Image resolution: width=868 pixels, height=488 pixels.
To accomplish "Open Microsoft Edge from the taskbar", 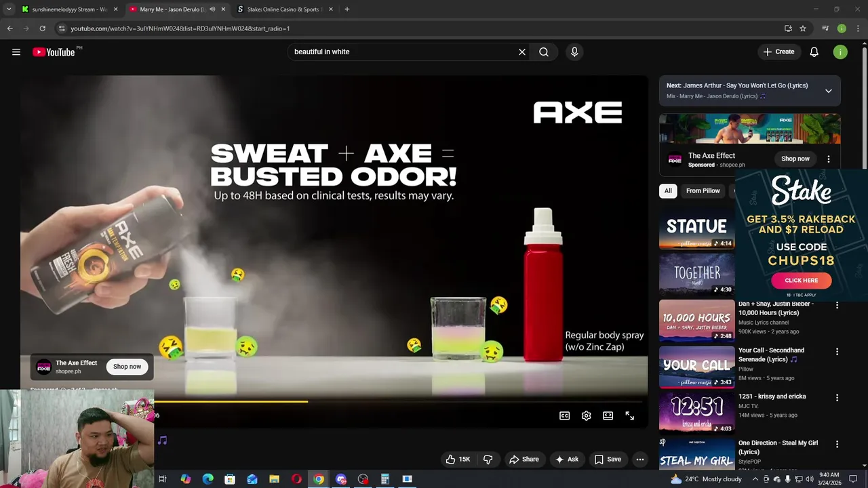I will click(208, 479).
